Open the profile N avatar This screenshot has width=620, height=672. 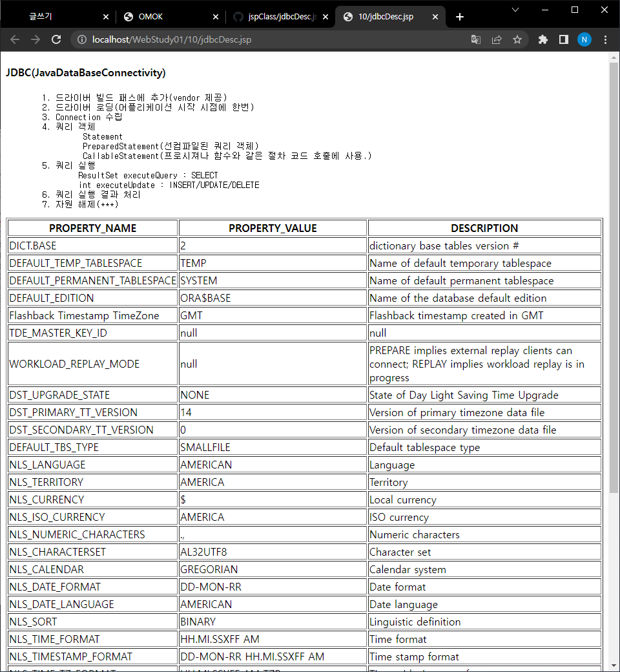[584, 39]
